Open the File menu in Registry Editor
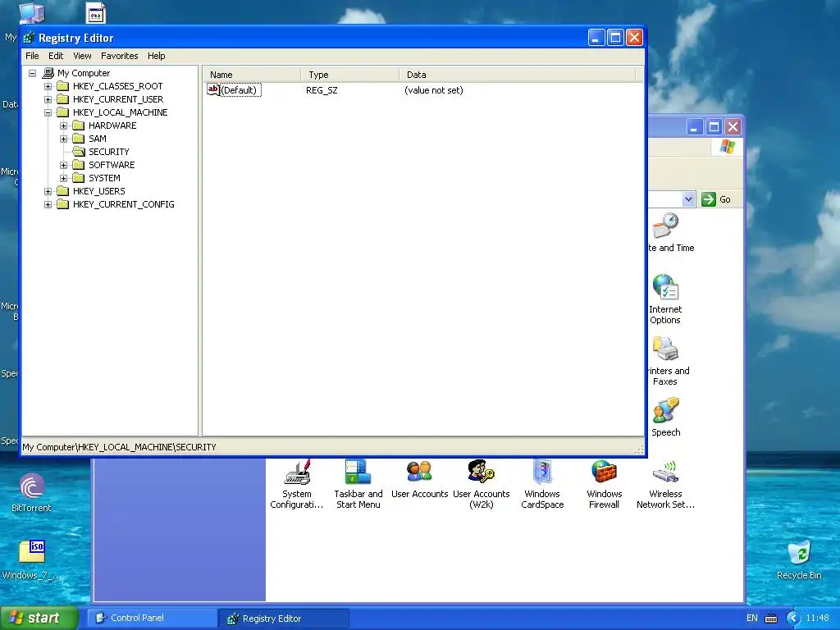 point(32,56)
